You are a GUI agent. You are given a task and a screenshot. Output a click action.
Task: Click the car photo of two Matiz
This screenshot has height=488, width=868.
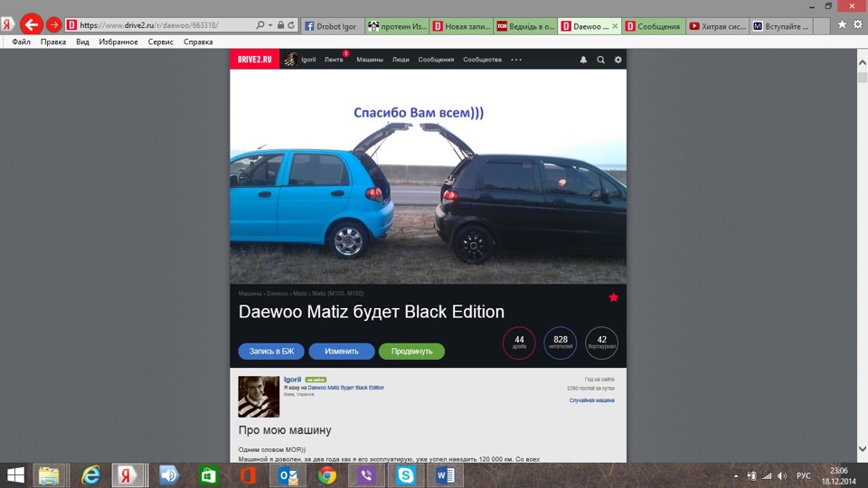[x=428, y=177]
